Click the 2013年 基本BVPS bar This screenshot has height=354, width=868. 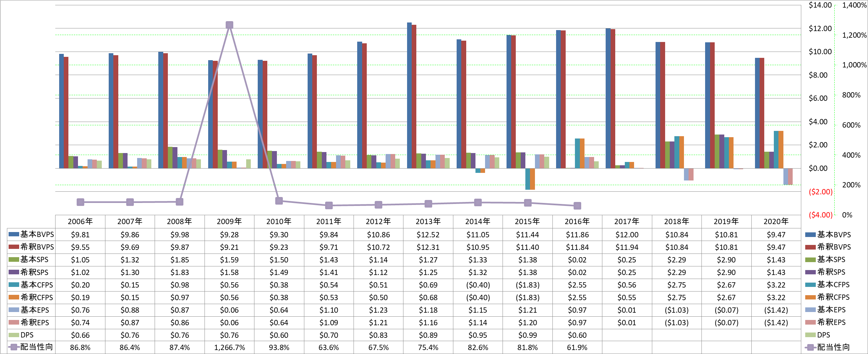click(x=409, y=96)
